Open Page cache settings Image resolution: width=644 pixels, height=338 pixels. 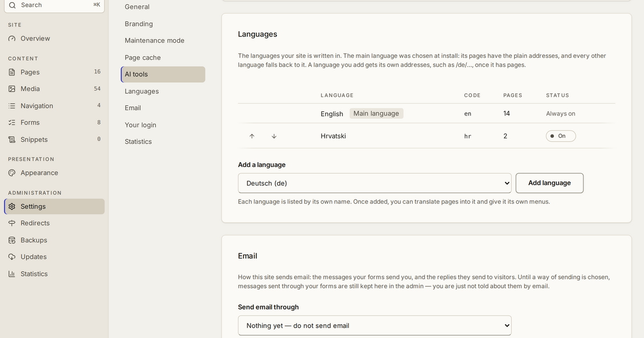coord(163,57)
